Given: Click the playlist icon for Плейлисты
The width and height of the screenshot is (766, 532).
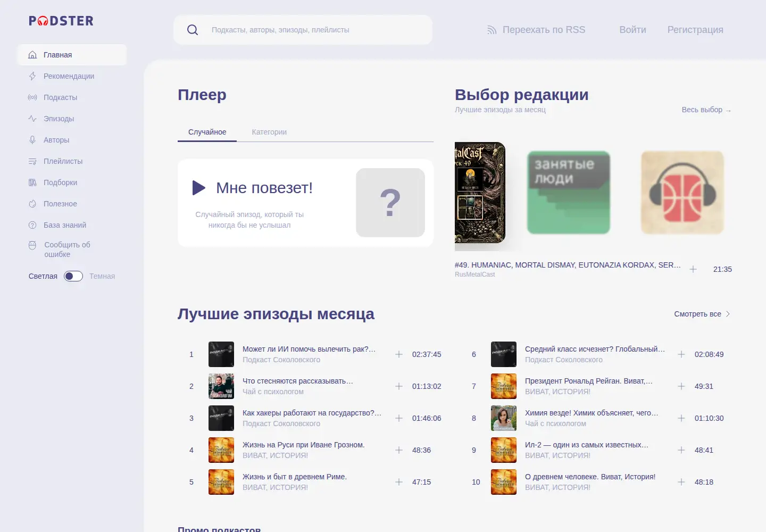Looking at the screenshot, I should pyautogui.click(x=32, y=161).
